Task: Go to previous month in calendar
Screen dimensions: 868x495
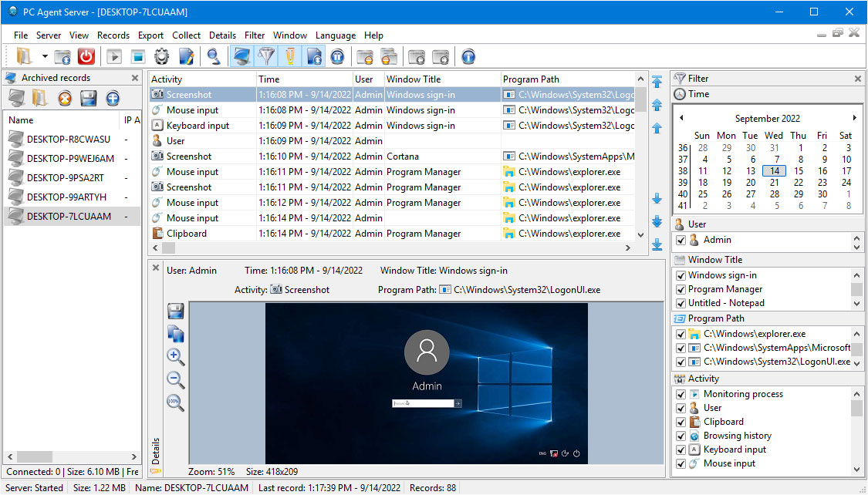Action: tap(681, 118)
